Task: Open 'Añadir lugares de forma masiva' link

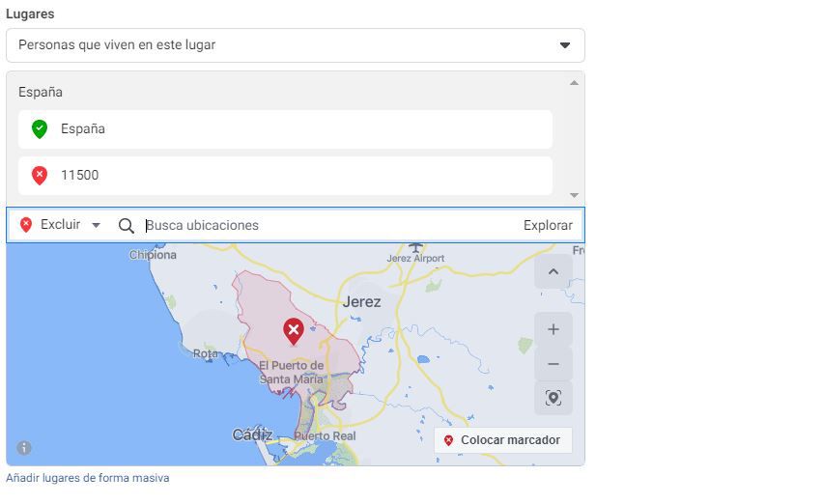Action: tap(88, 478)
